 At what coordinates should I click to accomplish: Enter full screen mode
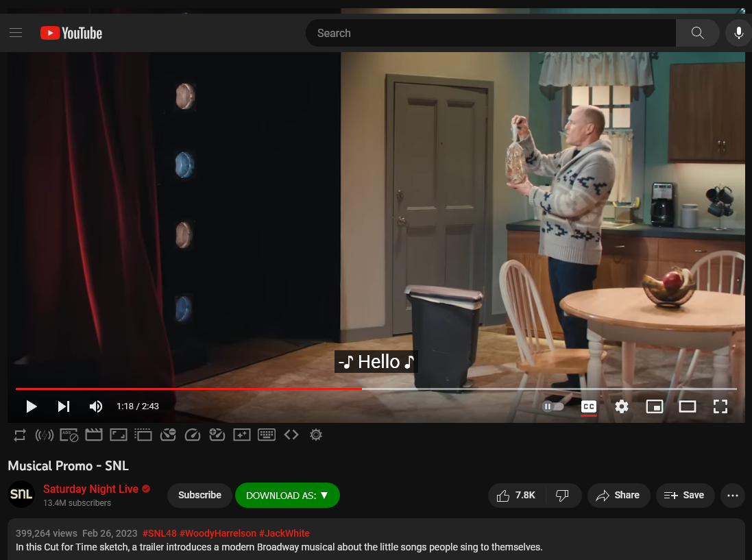720,406
